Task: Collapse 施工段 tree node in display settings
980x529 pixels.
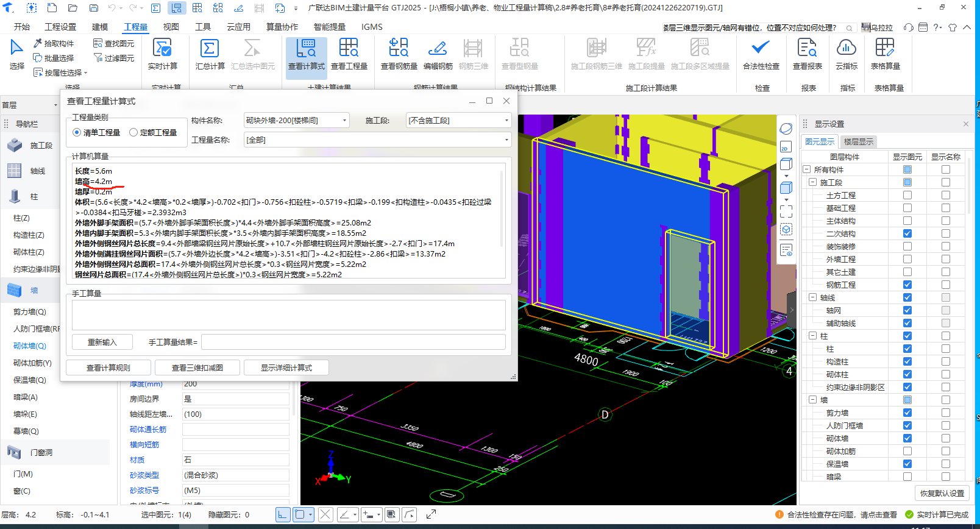Action: pyautogui.click(x=812, y=182)
